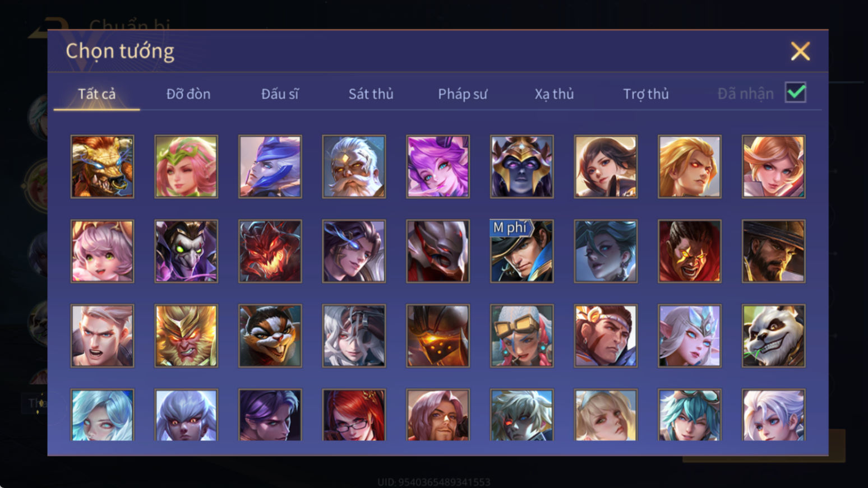Screen dimensions: 868x488
Task: Select the golden bull hero portrait
Action: pos(102,166)
